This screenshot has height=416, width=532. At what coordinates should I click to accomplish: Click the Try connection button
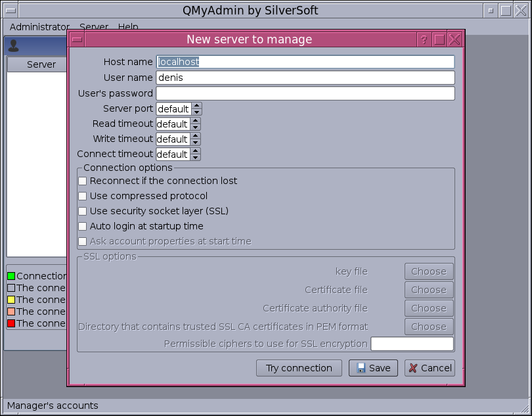click(x=299, y=368)
